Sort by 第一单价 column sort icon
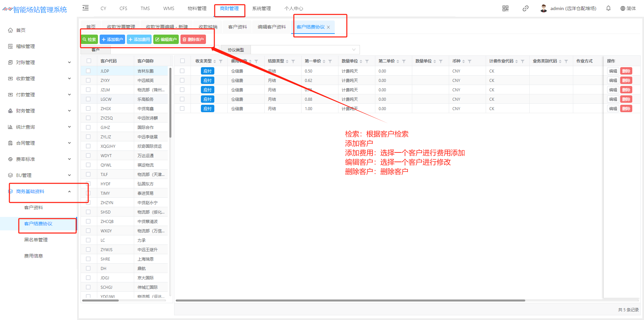The height and width of the screenshot is (320, 644). 324,61
